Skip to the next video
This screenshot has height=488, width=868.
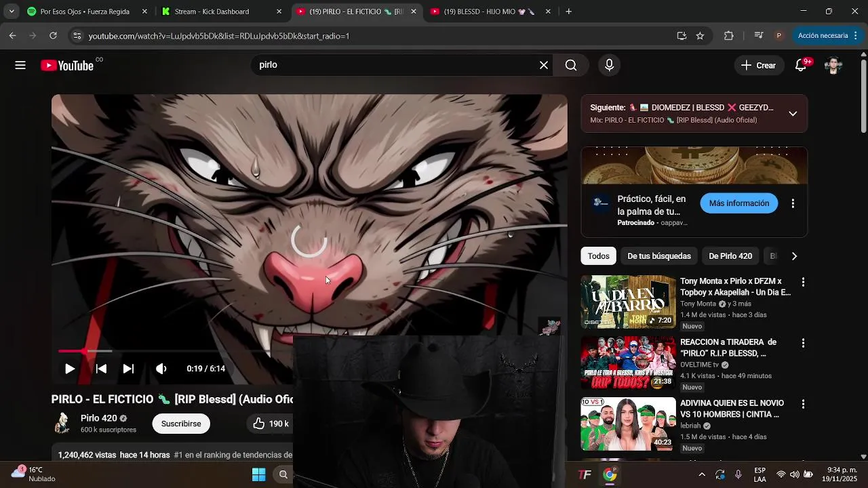pos(128,369)
